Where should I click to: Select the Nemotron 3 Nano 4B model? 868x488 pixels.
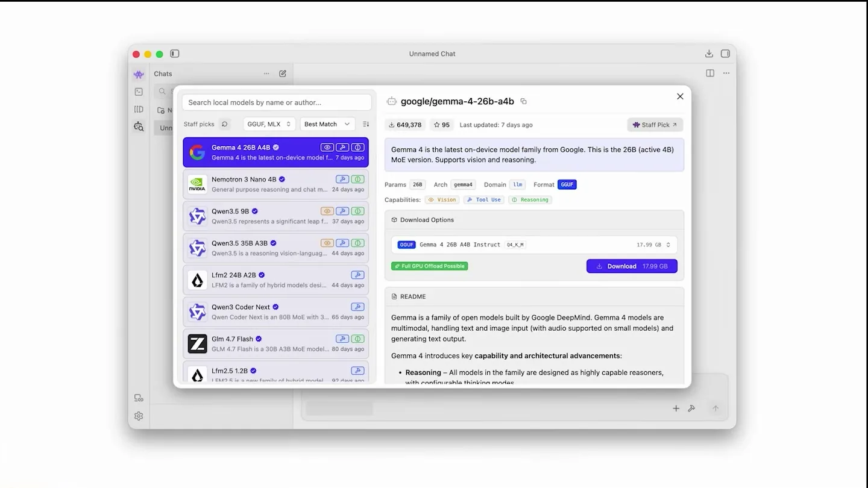tap(275, 184)
